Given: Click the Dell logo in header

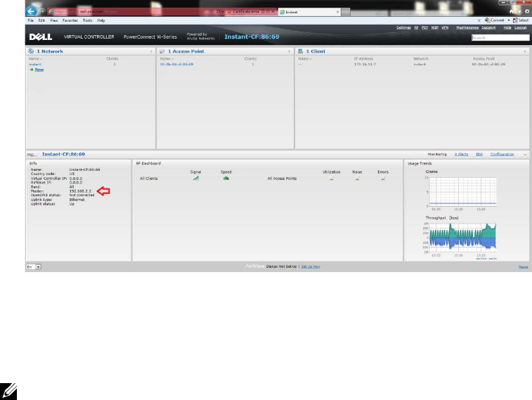Looking at the screenshot, I should tap(40, 37).
